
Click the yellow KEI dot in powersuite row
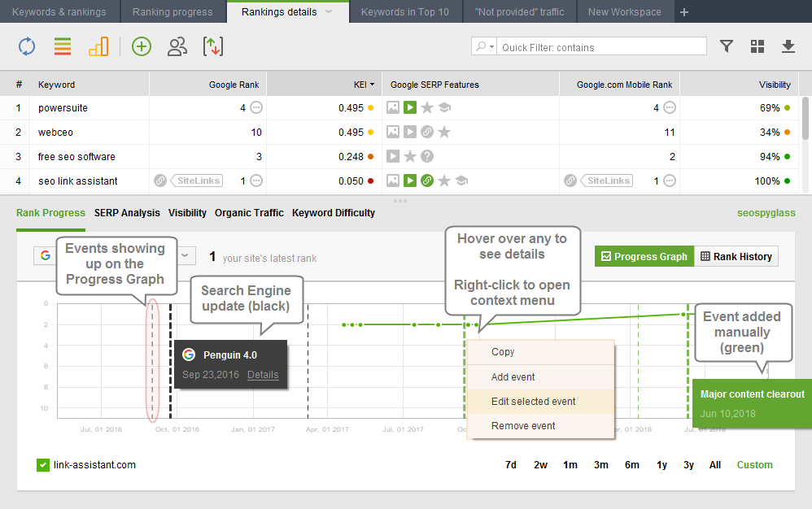click(371, 107)
